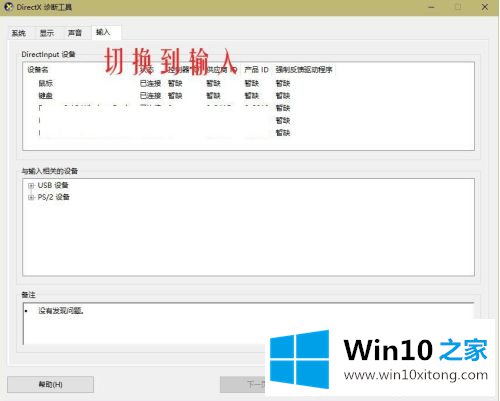The width and height of the screenshot is (500, 401).
Task: Click the 设备名 column header
Action: [x=38, y=70]
